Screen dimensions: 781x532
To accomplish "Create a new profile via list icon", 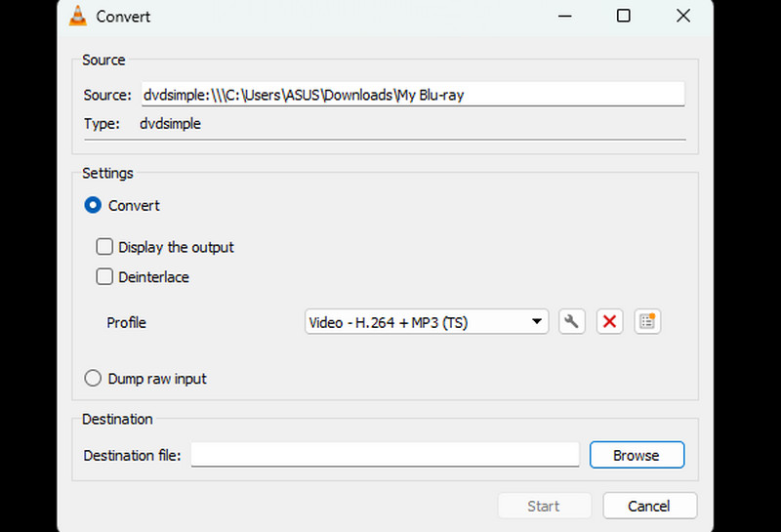I will pos(647,321).
